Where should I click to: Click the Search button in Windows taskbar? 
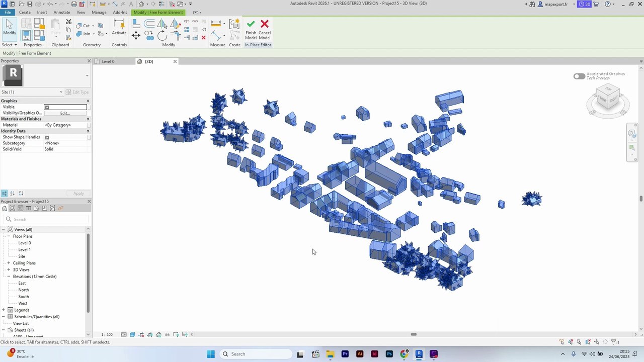(257, 354)
